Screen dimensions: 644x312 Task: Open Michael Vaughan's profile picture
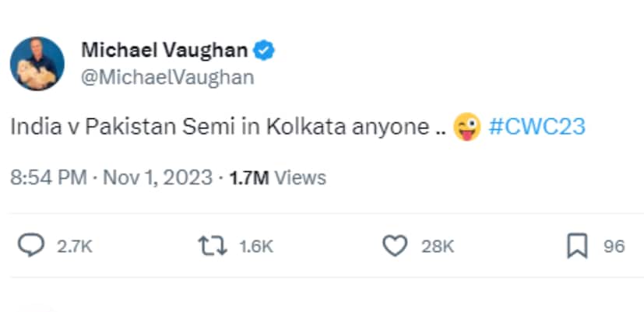(37, 63)
